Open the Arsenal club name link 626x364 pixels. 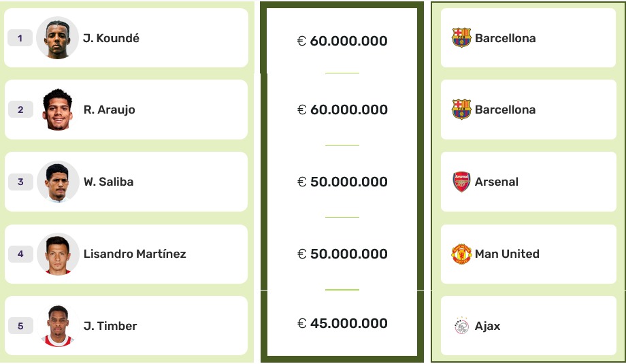point(497,182)
